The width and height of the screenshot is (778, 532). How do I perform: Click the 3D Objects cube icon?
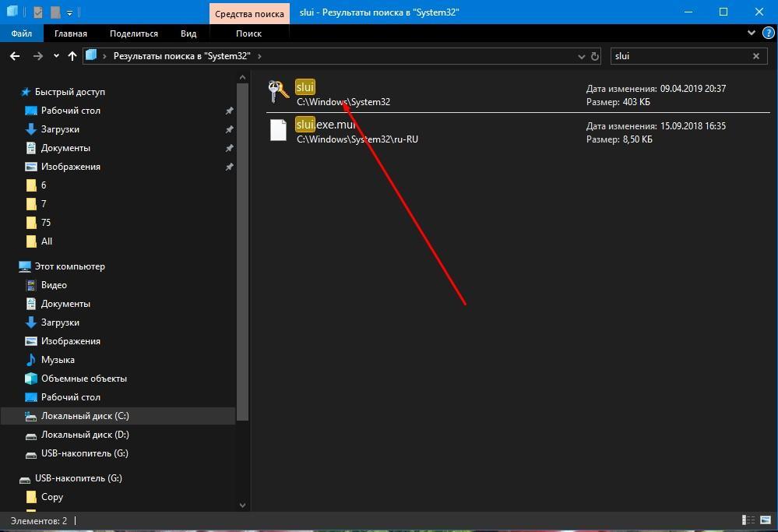click(31, 379)
